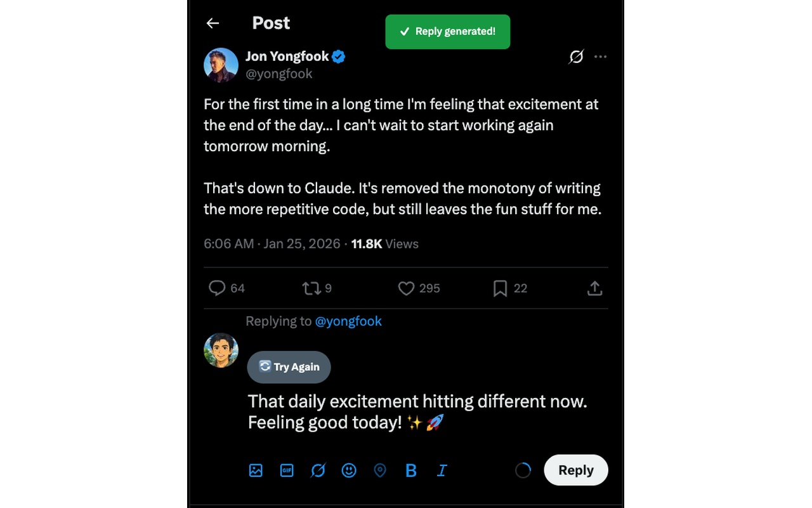The height and width of the screenshot is (508, 812).
Task: Open the three-dot more options menu
Action: click(600, 57)
